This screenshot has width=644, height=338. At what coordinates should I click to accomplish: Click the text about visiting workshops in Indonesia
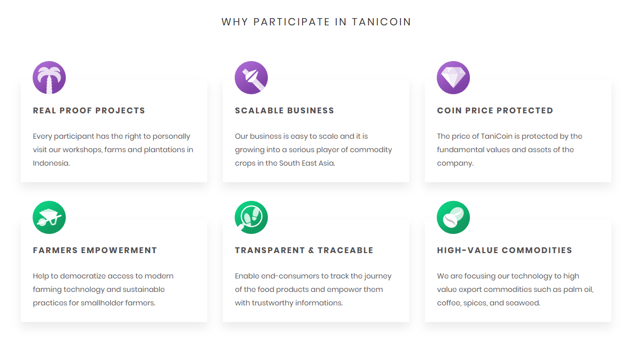(113, 150)
